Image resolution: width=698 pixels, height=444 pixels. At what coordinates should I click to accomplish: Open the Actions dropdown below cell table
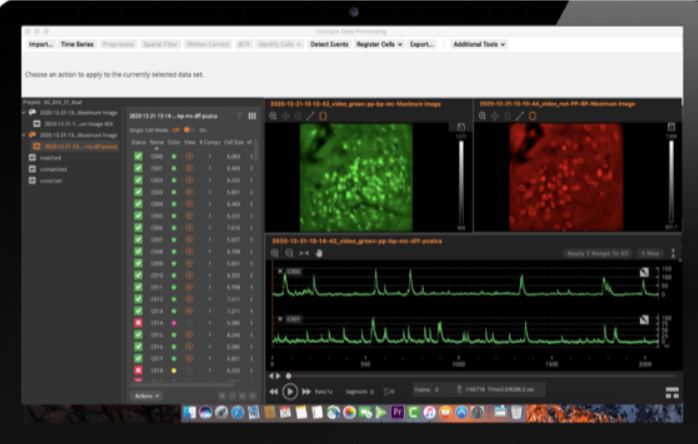[146, 396]
